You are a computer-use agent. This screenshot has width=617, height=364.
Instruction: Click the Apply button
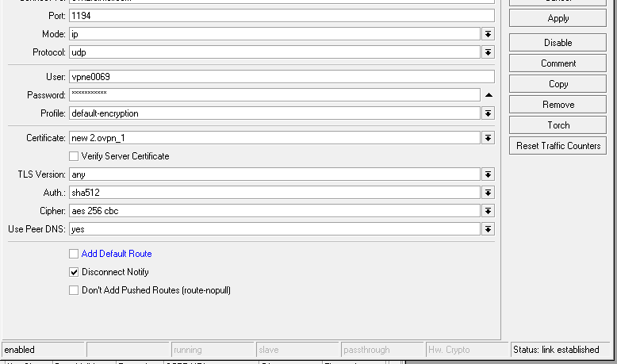tap(558, 18)
